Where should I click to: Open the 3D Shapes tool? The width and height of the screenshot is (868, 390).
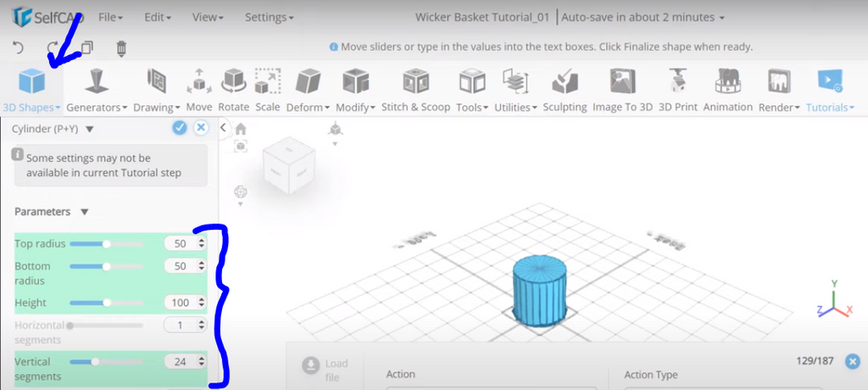(31, 91)
